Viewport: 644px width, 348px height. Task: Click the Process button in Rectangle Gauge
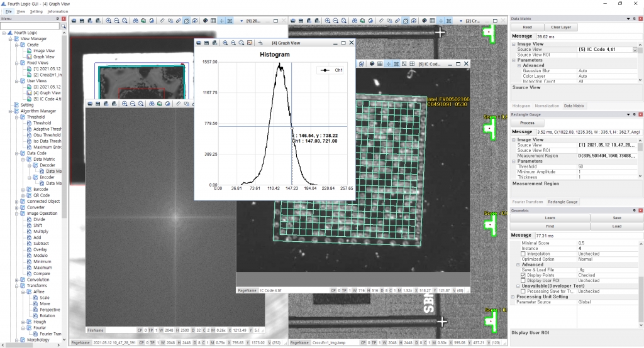pos(528,122)
